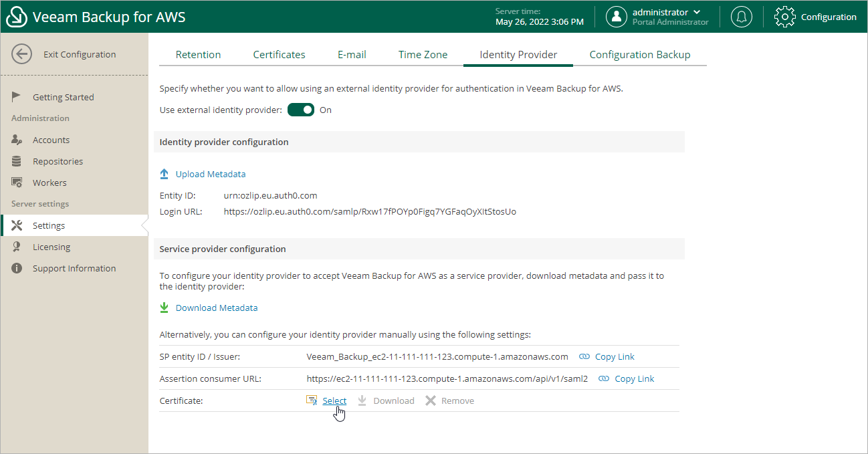Open Accounts from the sidebar
The image size is (868, 454).
point(51,140)
